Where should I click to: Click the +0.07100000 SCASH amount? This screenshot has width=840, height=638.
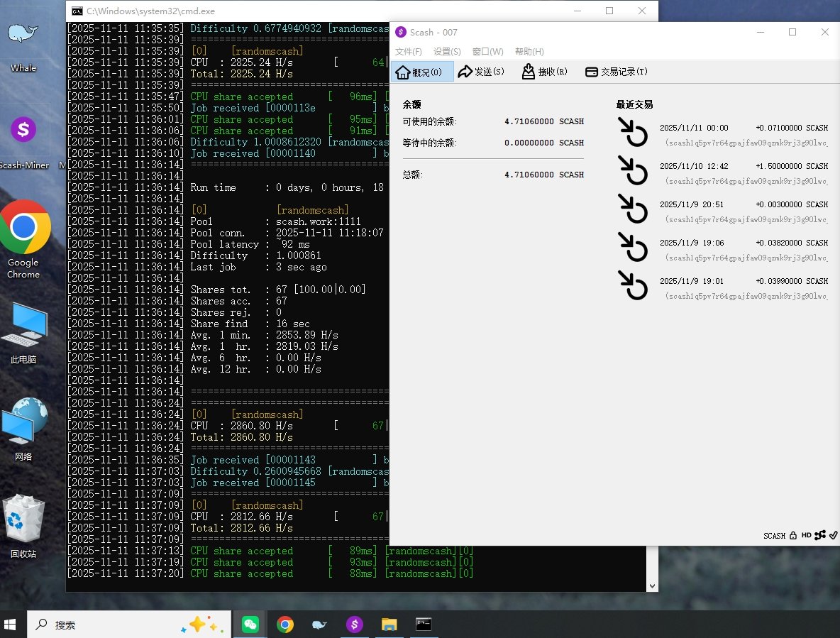point(792,128)
